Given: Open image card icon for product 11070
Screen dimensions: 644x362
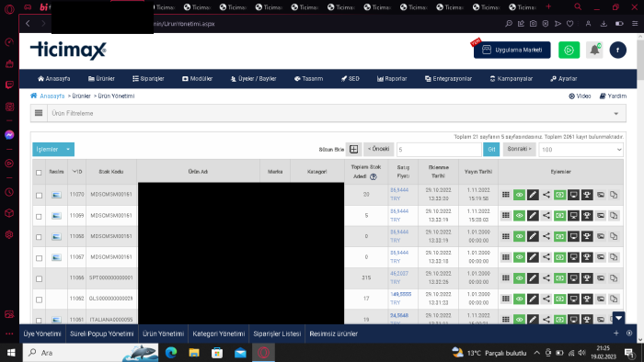Looking at the screenshot, I should point(601,195).
